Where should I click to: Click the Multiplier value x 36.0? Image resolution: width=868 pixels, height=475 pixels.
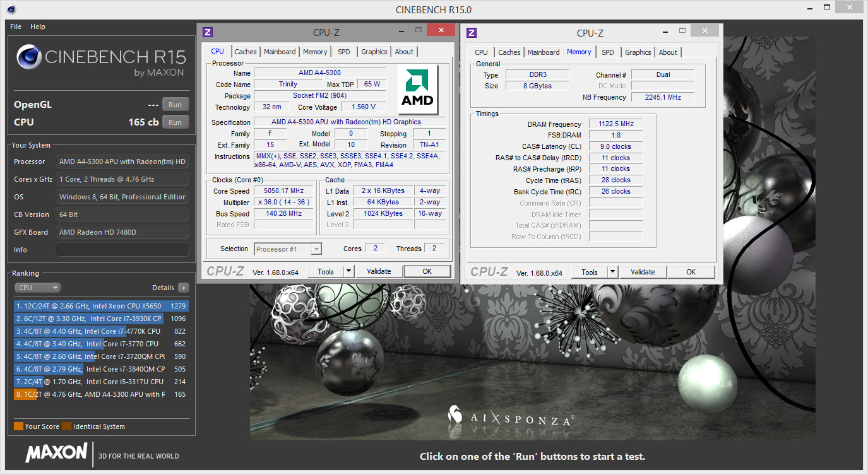284,202
